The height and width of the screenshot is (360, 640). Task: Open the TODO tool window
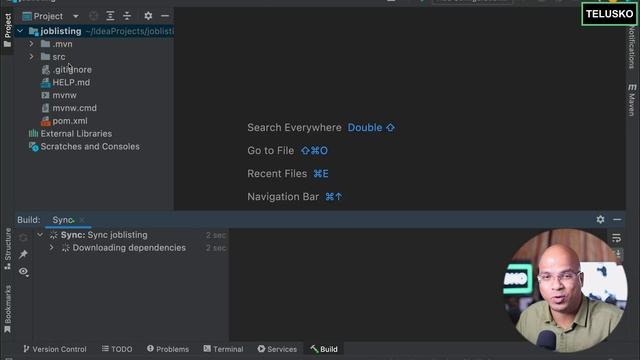(x=117, y=349)
